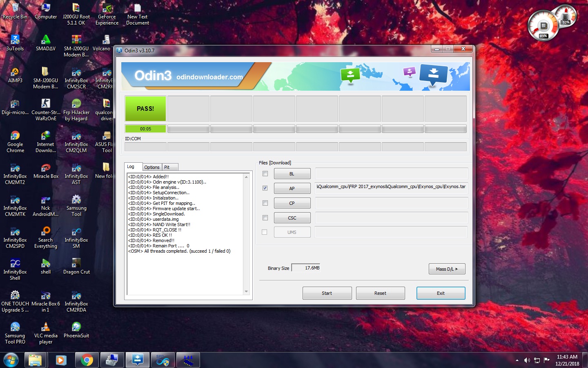
Task: Click the 'NAND Write Start!!' log line
Action: click(x=159, y=224)
